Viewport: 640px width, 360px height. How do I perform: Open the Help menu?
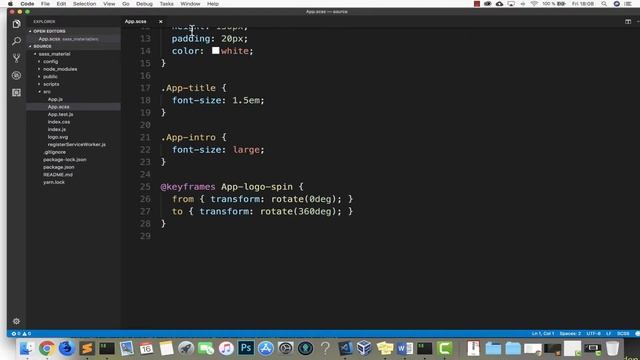pyautogui.click(x=213, y=4)
